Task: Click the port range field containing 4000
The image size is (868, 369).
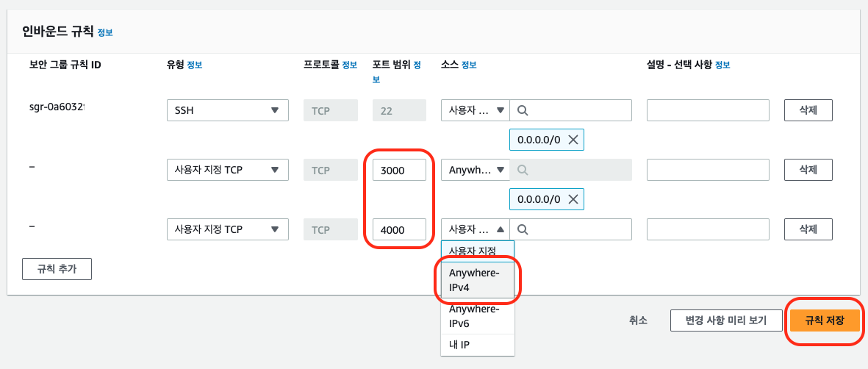Action: point(399,229)
